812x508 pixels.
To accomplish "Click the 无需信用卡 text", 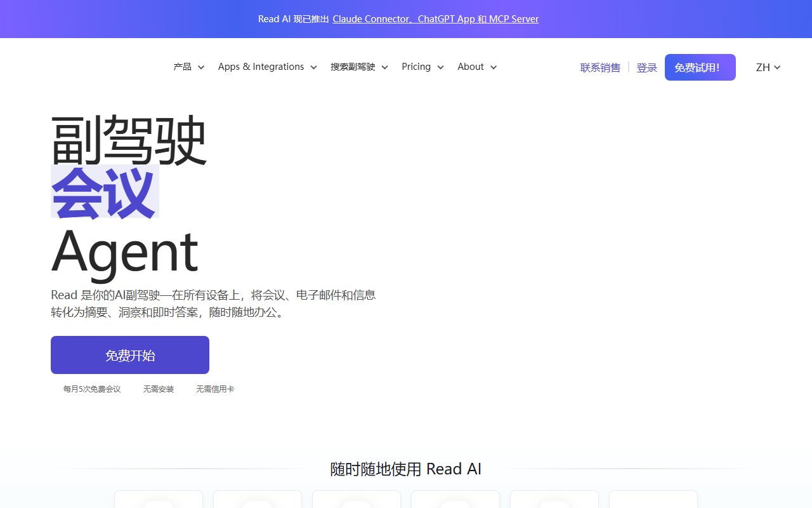I will tap(215, 389).
